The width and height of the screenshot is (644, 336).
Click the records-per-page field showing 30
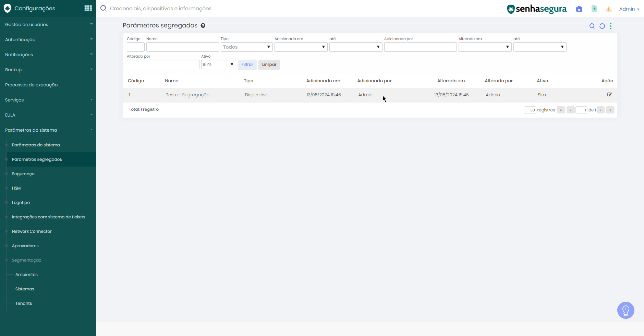pos(530,110)
